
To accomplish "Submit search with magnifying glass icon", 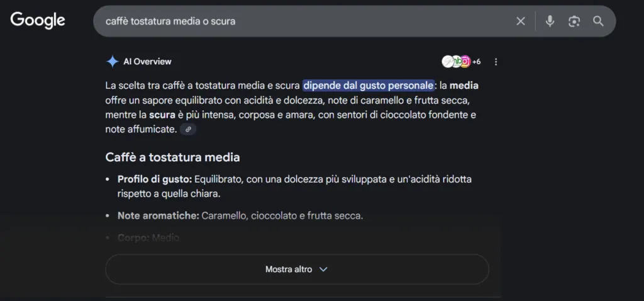I will [x=598, y=21].
